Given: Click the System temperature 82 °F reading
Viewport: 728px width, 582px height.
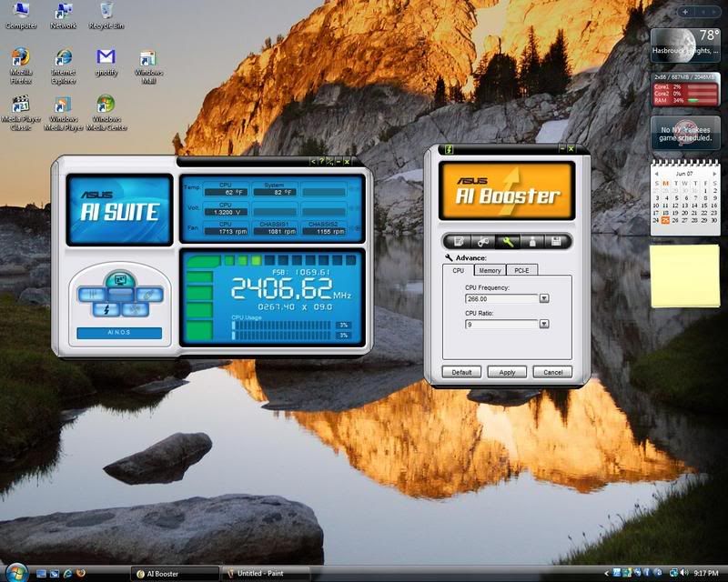Looking at the screenshot, I should coord(275,192).
